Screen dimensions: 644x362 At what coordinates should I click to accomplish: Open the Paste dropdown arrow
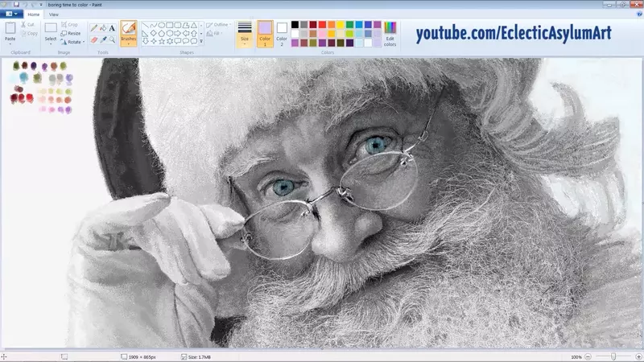point(10,43)
